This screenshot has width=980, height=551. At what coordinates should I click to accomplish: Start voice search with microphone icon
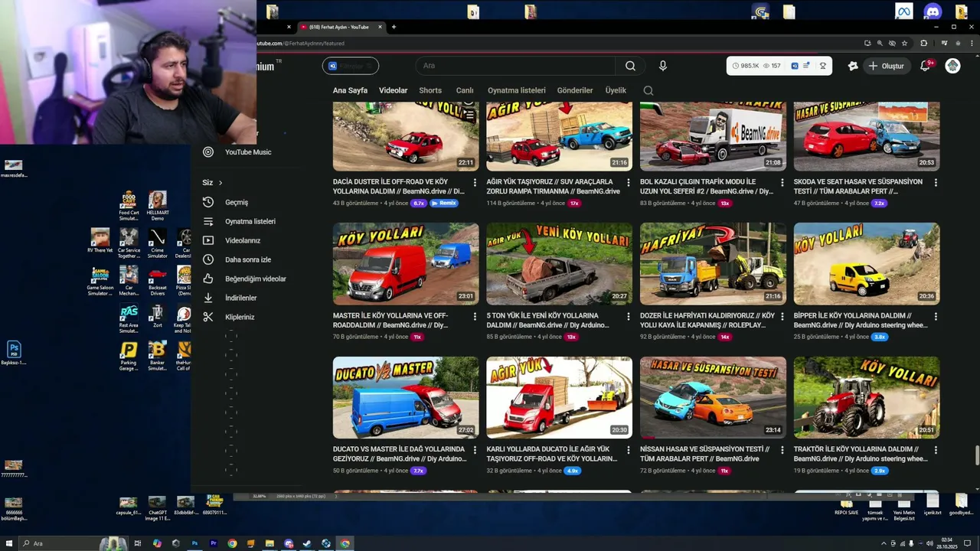663,66
